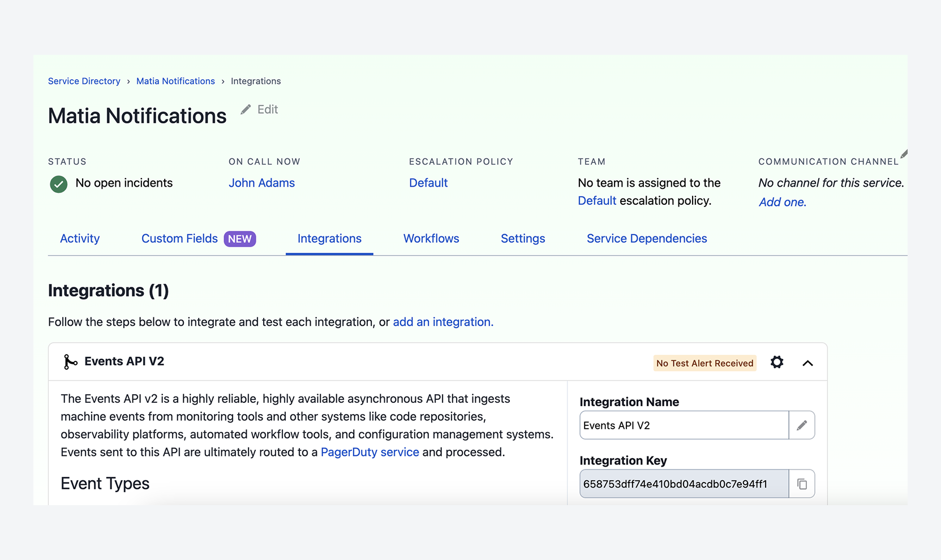This screenshot has height=560, width=941.
Task: Open the Default escalation policy
Action: click(428, 183)
